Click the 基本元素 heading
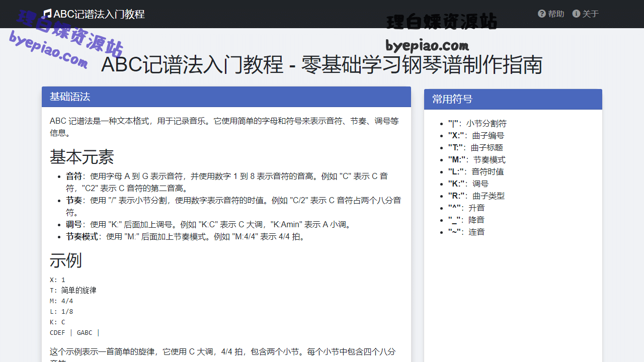644x362 pixels. point(82,157)
